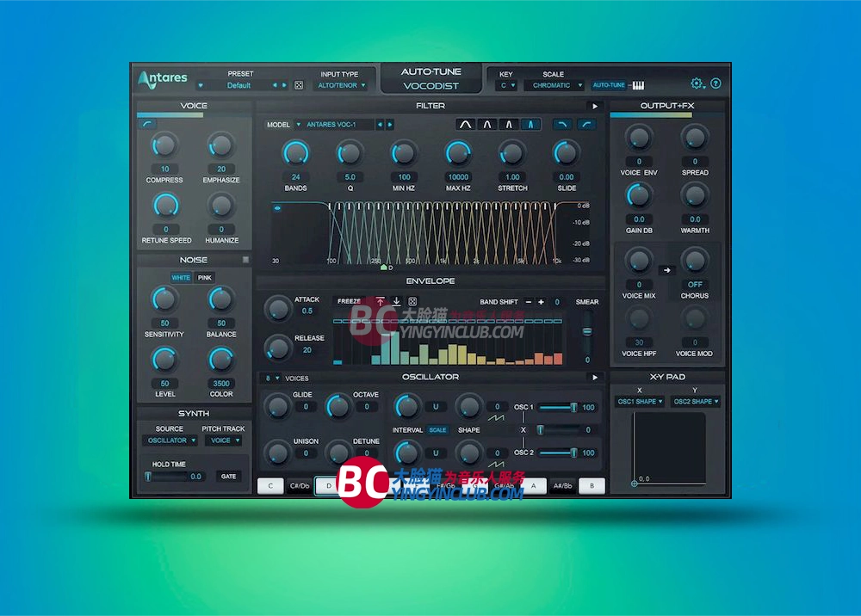
Task: Switch noise type to Pink
Action: pos(204,278)
